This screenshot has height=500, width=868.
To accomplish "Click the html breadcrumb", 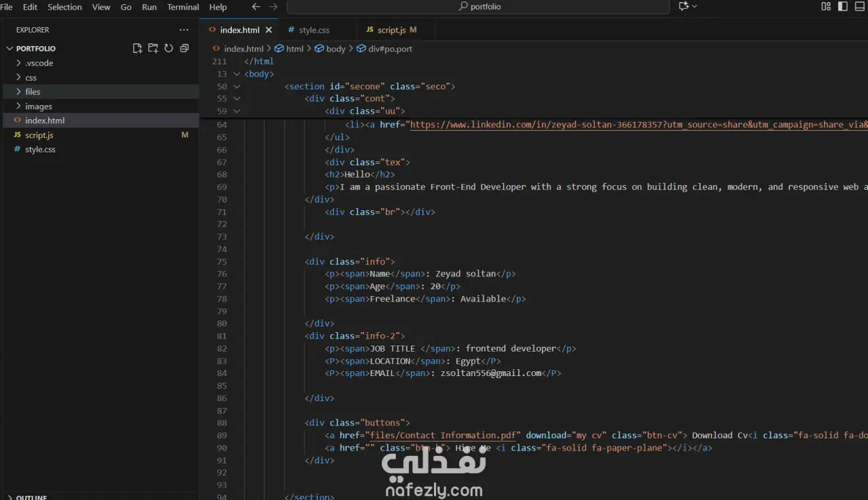I will [x=290, y=49].
